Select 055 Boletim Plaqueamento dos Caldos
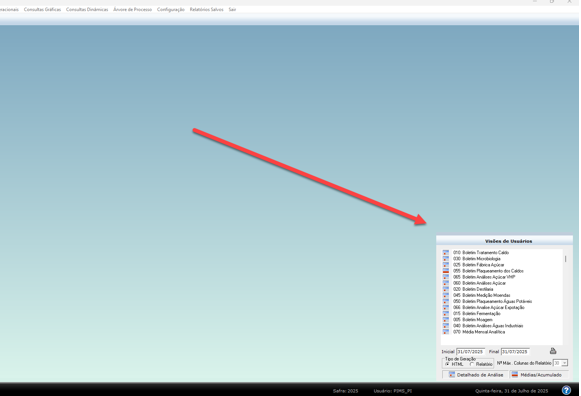581x396 pixels. (x=488, y=271)
